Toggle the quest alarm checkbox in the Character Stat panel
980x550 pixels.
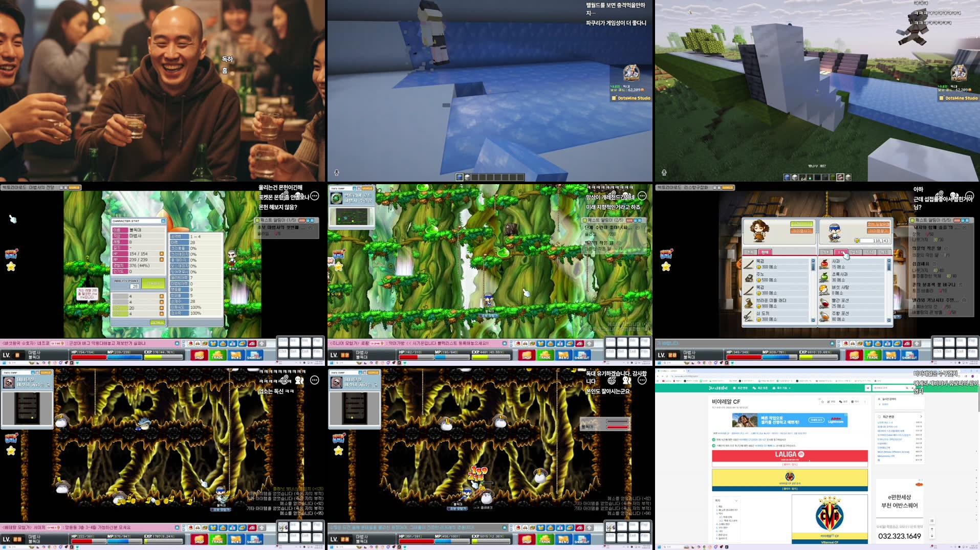257,220
